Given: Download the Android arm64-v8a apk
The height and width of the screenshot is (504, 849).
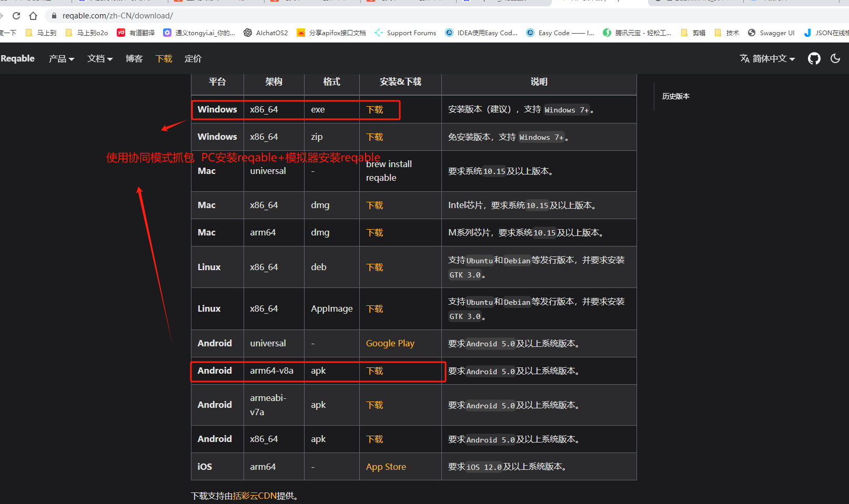Looking at the screenshot, I should point(375,371).
